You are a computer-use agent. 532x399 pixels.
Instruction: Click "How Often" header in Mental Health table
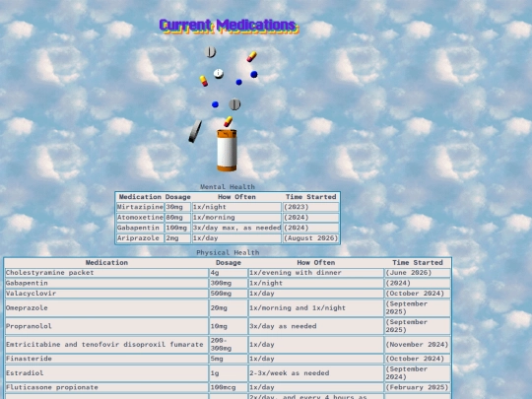tap(236, 197)
